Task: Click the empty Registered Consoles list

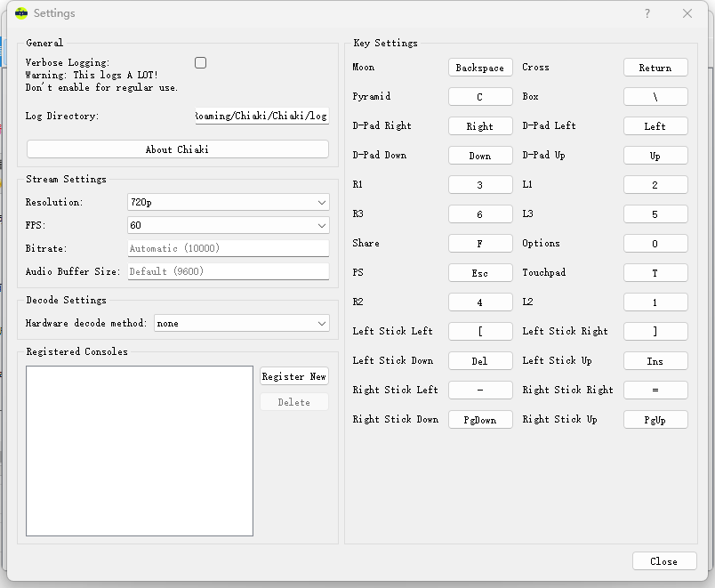Action: point(140,451)
